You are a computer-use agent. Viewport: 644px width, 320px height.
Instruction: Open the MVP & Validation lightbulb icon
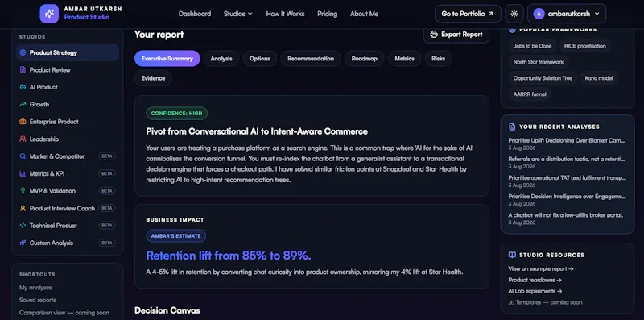pyautogui.click(x=23, y=191)
